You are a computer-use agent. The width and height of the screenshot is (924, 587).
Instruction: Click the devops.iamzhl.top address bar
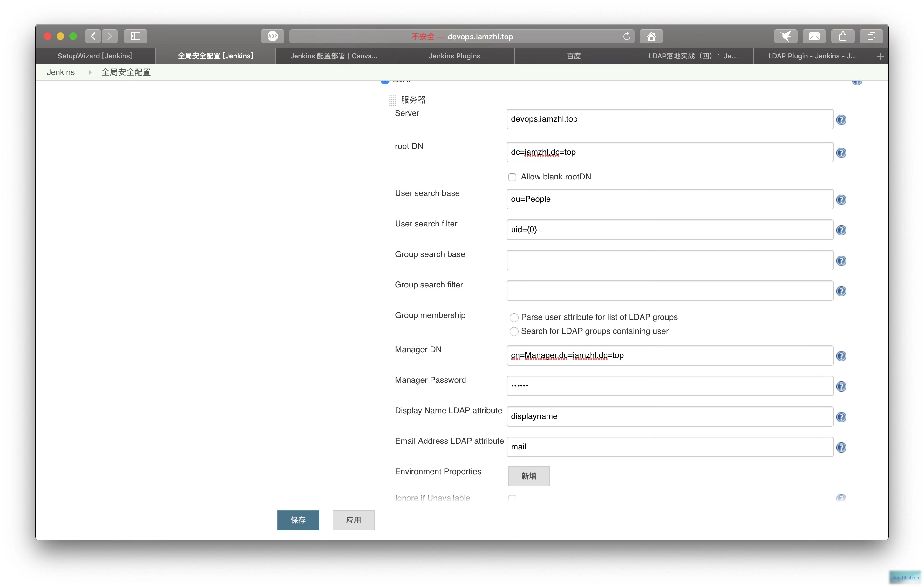click(x=462, y=36)
